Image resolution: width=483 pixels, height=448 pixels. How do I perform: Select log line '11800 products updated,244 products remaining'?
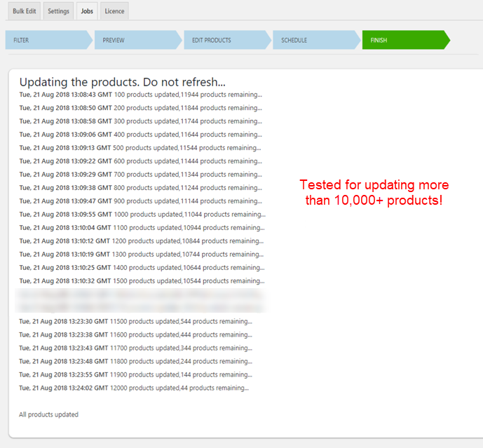(135, 361)
